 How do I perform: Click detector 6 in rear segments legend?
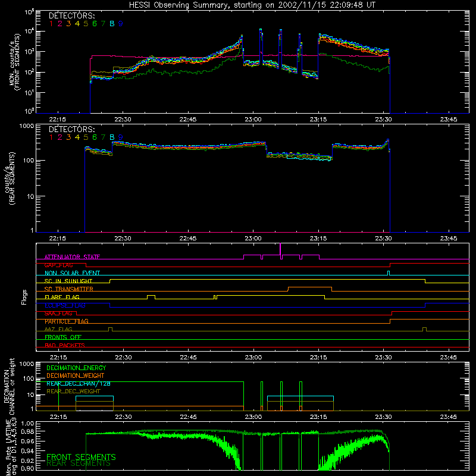point(95,137)
